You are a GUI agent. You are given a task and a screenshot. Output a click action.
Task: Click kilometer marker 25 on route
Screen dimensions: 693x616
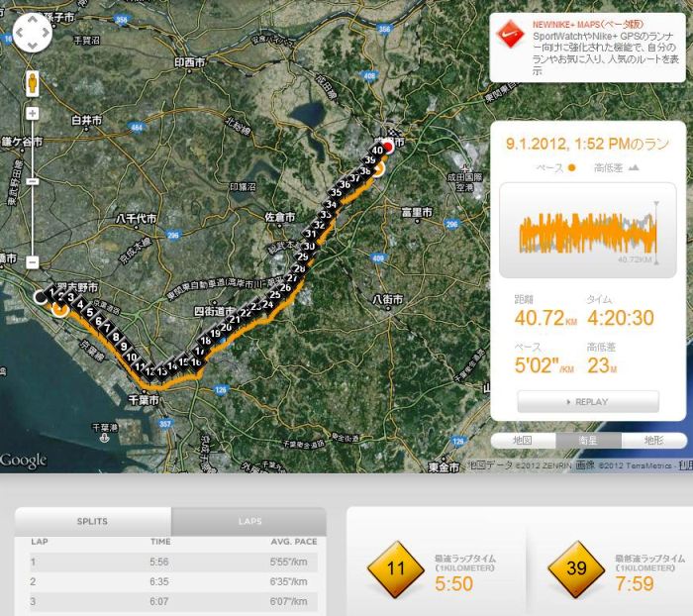point(275,294)
